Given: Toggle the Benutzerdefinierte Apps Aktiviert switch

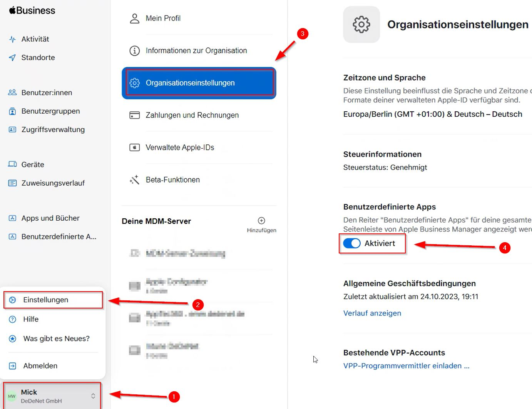Looking at the screenshot, I should coord(352,243).
